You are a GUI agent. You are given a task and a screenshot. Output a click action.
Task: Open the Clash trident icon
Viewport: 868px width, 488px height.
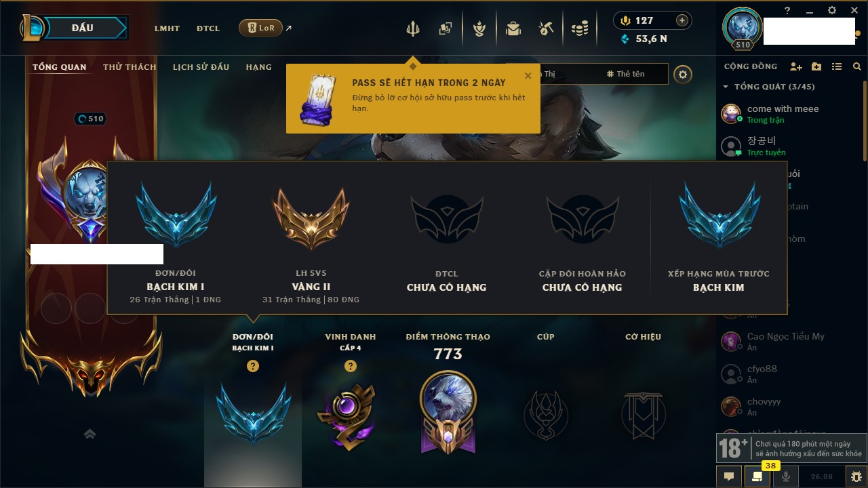pos(413,28)
